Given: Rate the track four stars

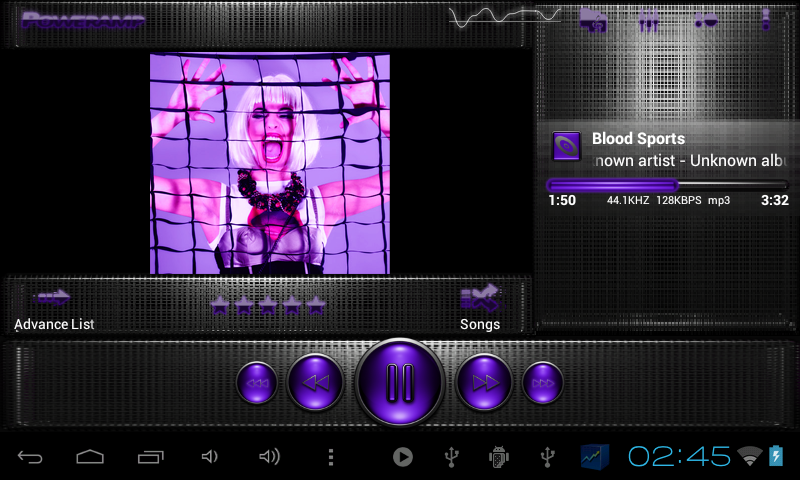Looking at the screenshot, I should coord(292,306).
